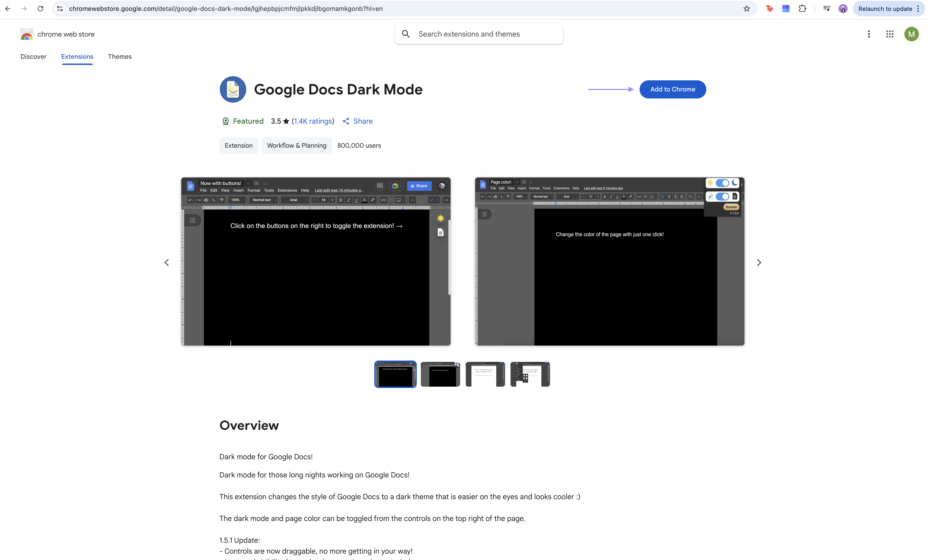Screen dimensions: 928x560
Task: View site information icon in address bar
Action: 60,8
